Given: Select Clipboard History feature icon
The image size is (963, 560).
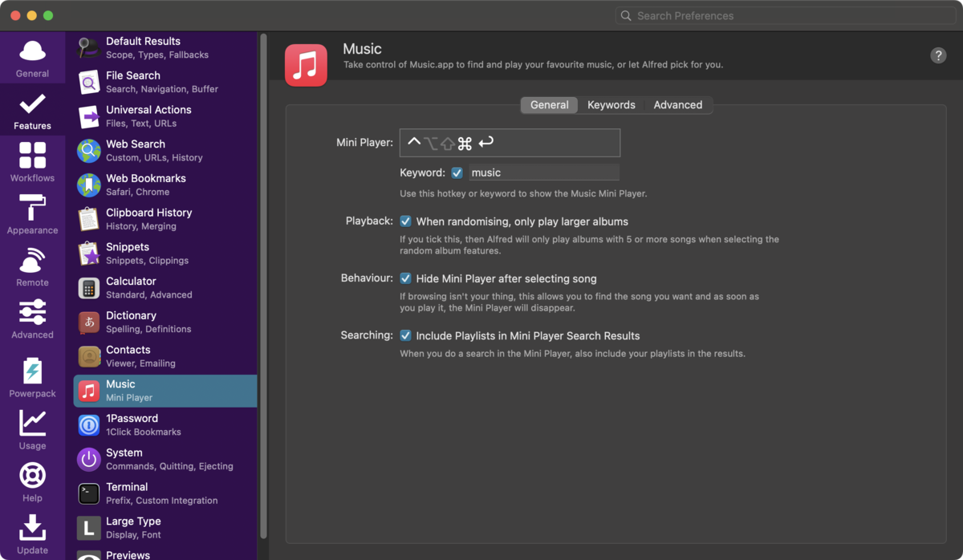Looking at the screenshot, I should 88,219.
